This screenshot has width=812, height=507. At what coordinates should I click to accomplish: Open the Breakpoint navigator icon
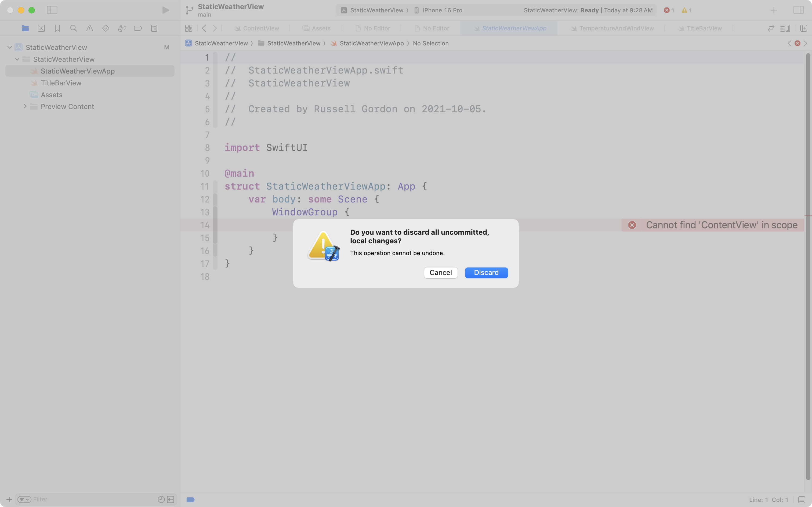coord(138,28)
